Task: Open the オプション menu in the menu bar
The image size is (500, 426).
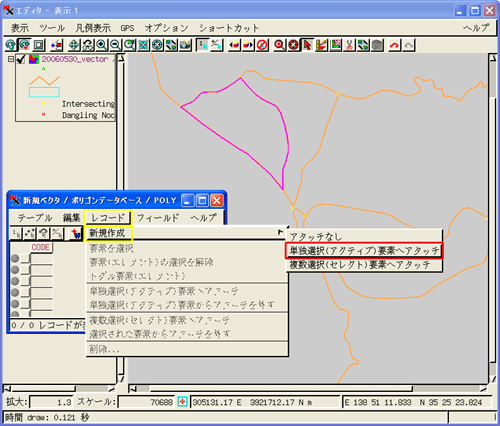Action: 166,28
